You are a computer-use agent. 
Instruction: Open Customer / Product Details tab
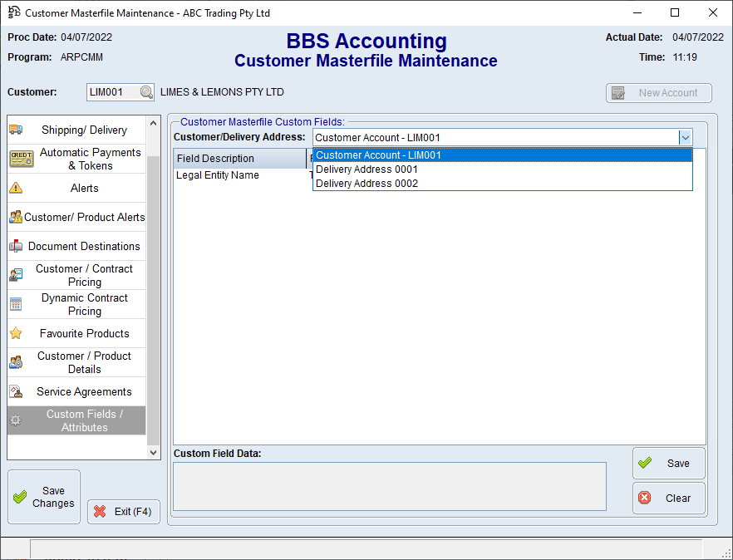(x=84, y=362)
